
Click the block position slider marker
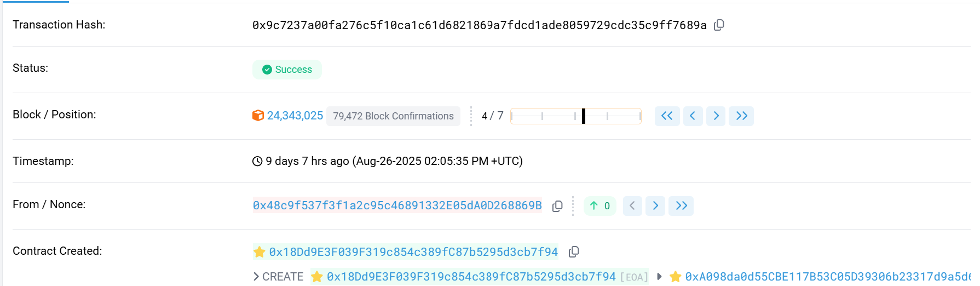tap(584, 116)
